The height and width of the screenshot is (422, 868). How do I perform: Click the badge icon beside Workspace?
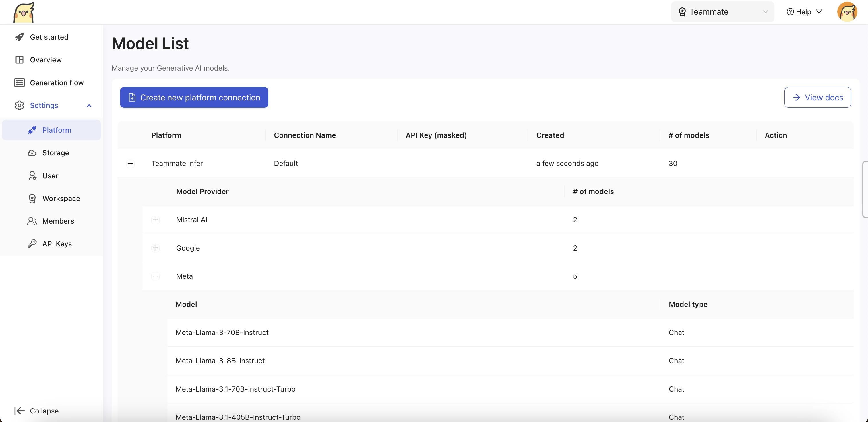click(x=32, y=198)
